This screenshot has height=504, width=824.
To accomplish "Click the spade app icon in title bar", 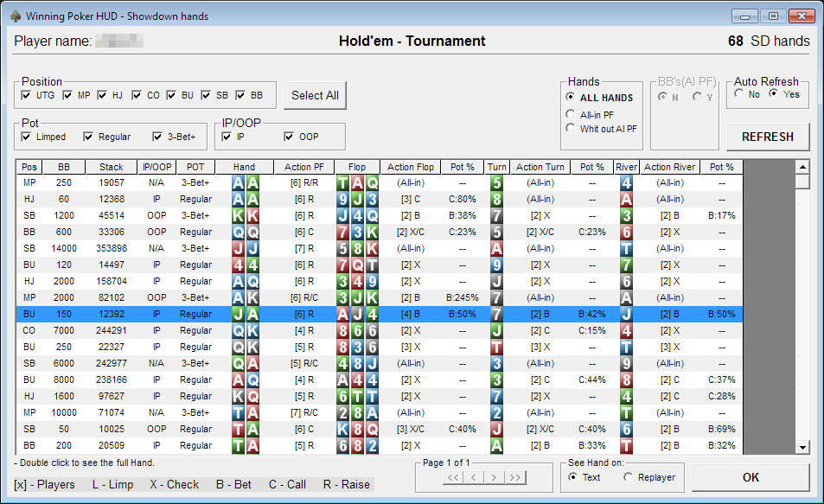I will 16,16.
